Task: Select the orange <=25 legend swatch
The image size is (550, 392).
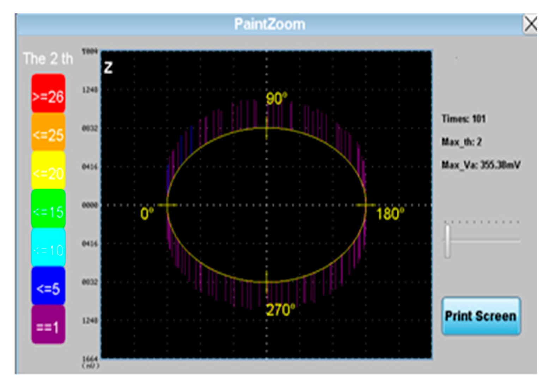Action: [48, 133]
